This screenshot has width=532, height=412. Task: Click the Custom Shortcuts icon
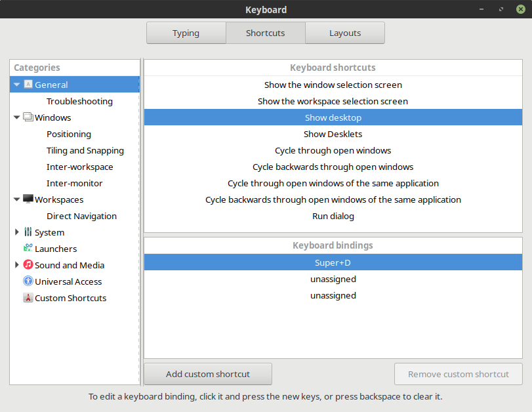point(27,298)
